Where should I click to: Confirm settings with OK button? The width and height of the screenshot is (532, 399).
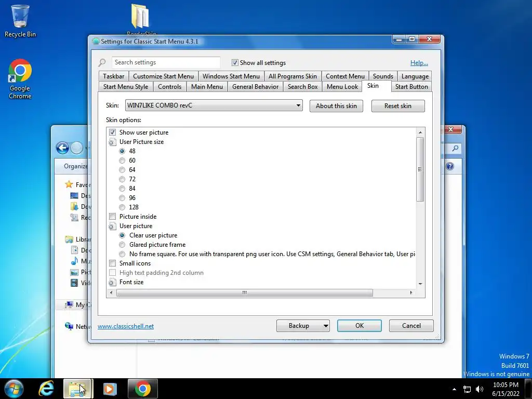(x=360, y=326)
